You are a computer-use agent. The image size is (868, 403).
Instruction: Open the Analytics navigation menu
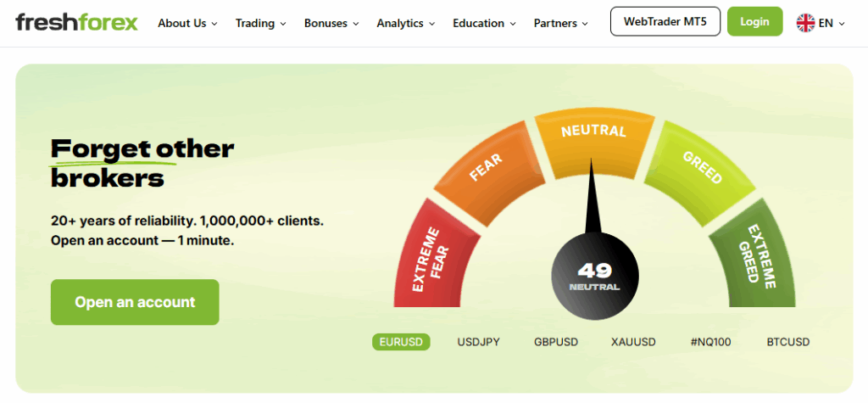pos(405,23)
